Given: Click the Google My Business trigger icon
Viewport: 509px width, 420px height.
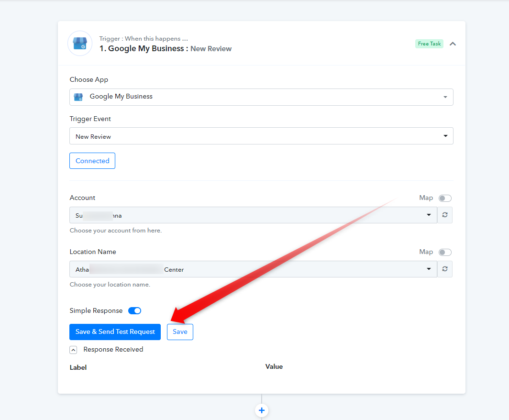Looking at the screenshot, I should 80,43.
